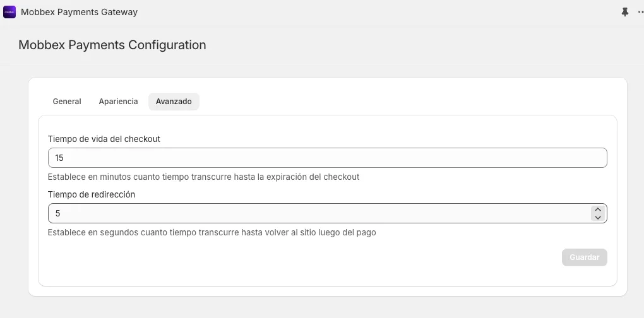Focus the Tiempo de vida del checkout field
644x318 pixels.
(x=327, y=158)
